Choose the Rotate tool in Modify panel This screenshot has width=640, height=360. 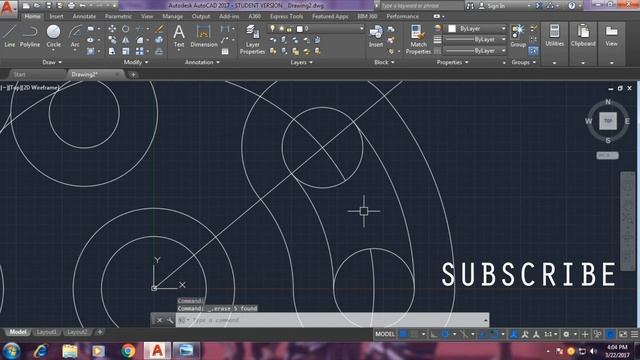click(x=126, y=29)
